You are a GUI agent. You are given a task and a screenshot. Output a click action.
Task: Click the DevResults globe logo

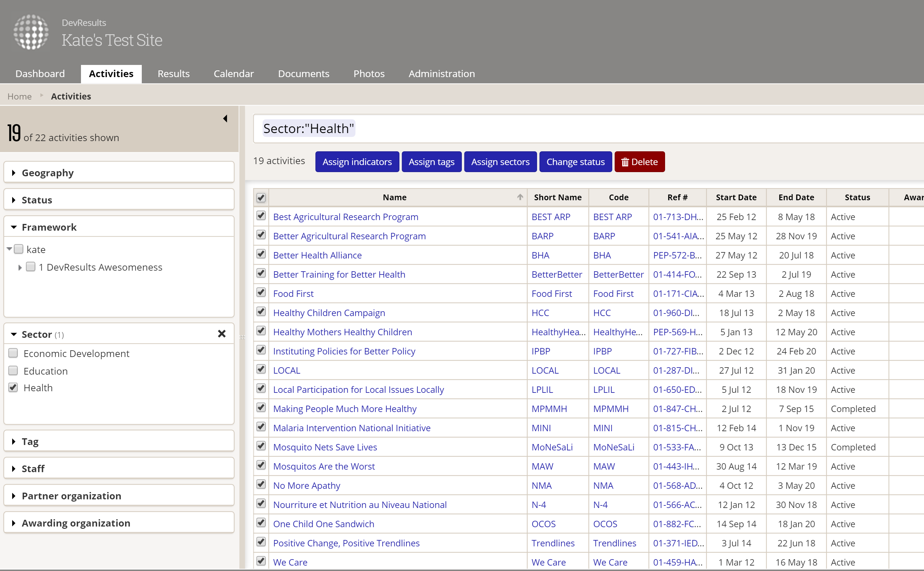[31, 32]
